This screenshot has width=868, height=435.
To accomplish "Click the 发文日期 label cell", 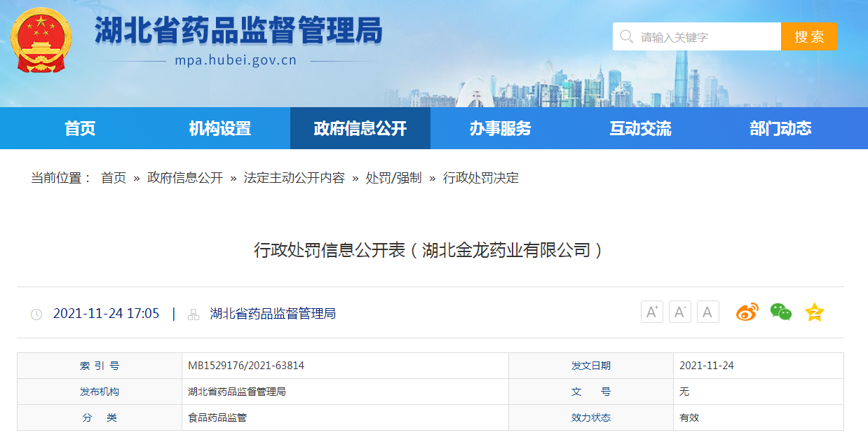I will coord(591,366).
